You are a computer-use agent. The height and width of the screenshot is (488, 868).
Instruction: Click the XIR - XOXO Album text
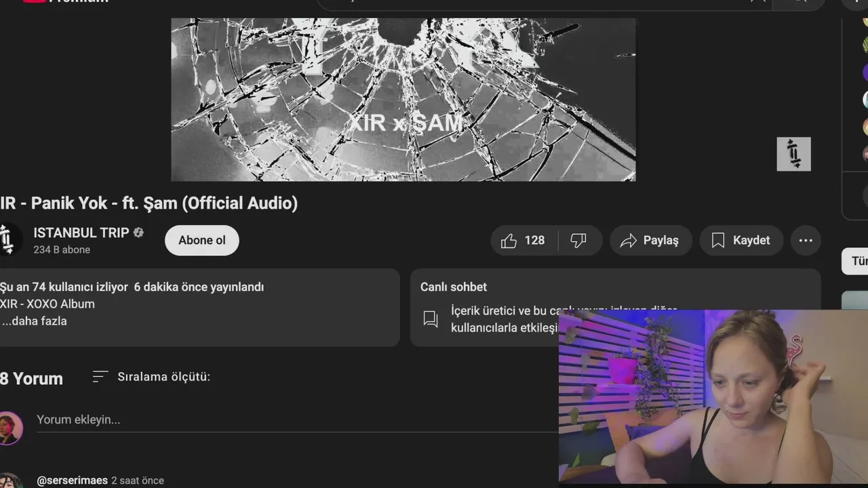click(x=47, y=304)
